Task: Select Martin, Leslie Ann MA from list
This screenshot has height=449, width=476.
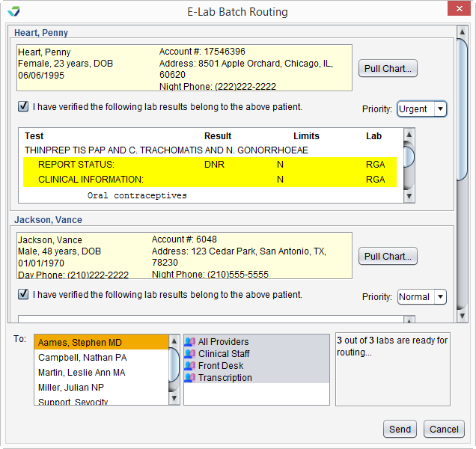Action: [82, 373]
